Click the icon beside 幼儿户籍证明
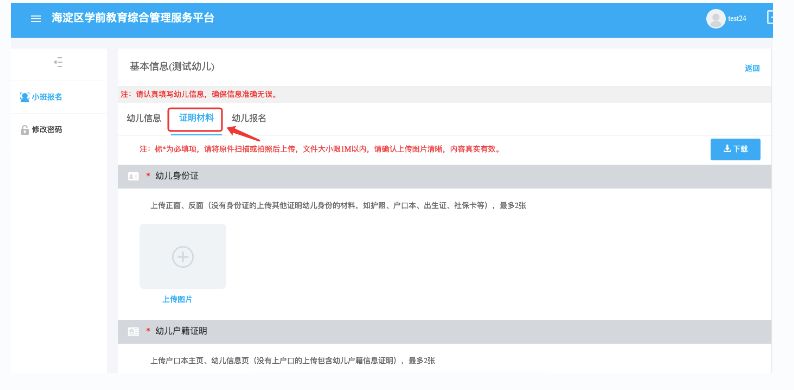The image size is (794, 390). click(133, 332)
